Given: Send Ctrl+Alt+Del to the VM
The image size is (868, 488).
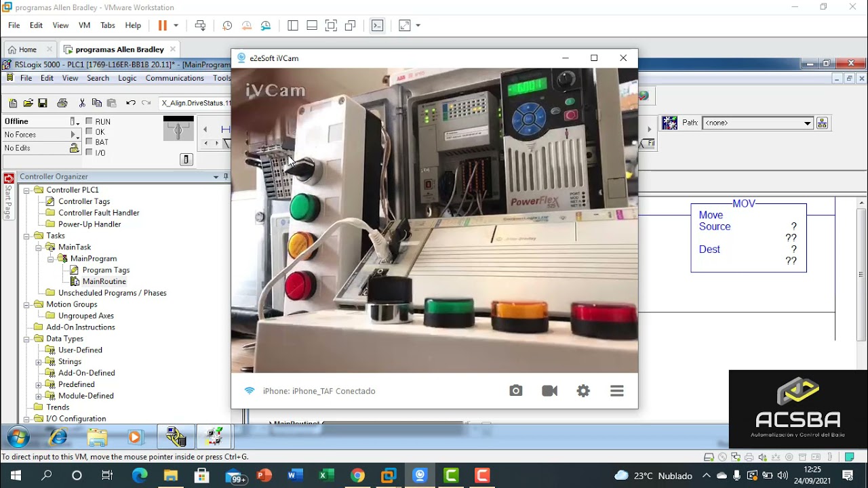Looking at the screenshot, I should (200, 25).
